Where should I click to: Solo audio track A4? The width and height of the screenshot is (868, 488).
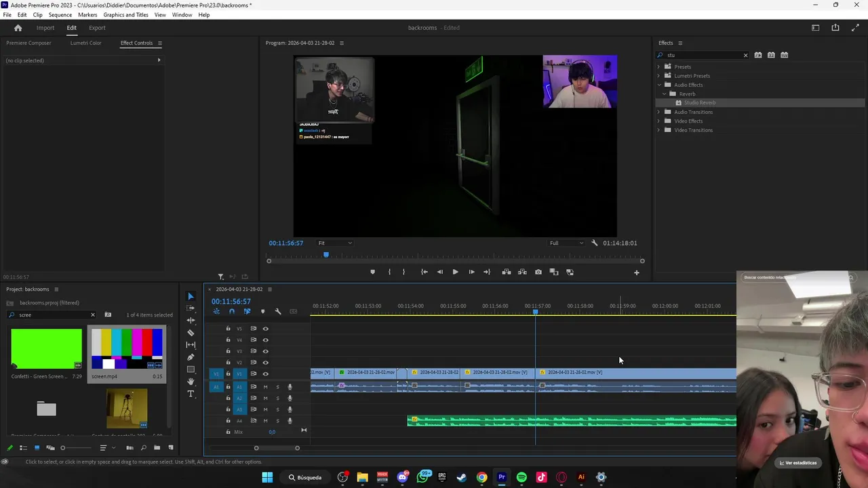(277, 421)
